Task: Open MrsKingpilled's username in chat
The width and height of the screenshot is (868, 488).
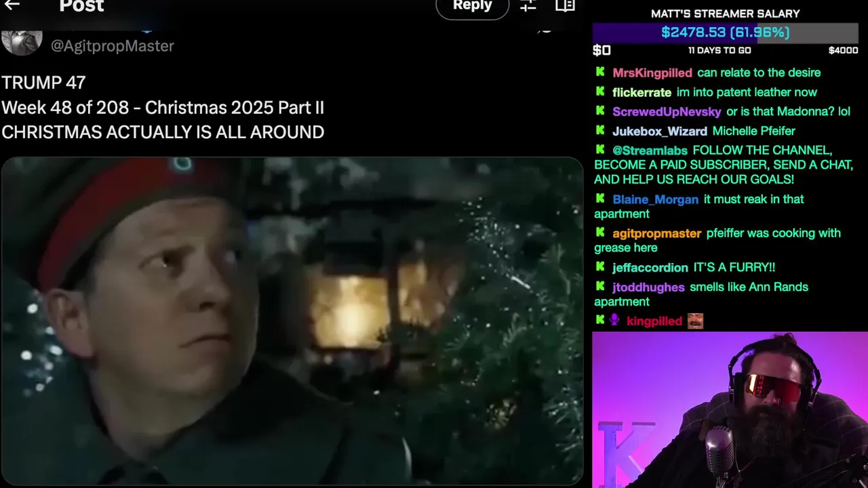Action: click(x=652, y=73)
